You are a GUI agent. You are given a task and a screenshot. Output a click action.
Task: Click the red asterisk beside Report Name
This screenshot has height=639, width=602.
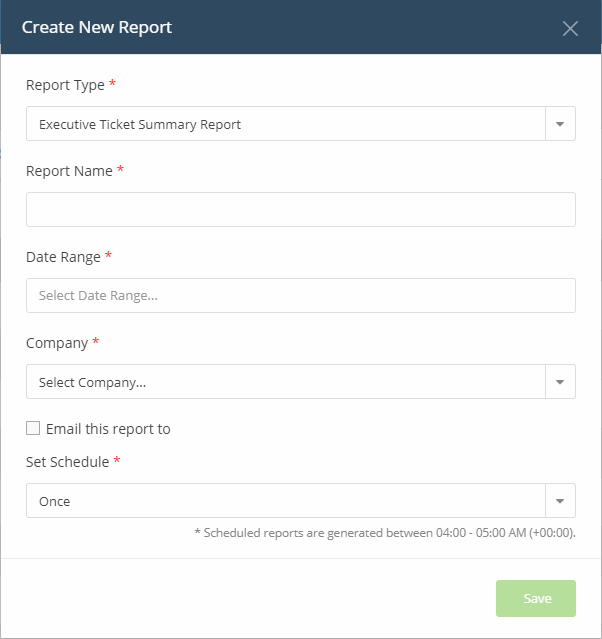click(x=120, y=169)
